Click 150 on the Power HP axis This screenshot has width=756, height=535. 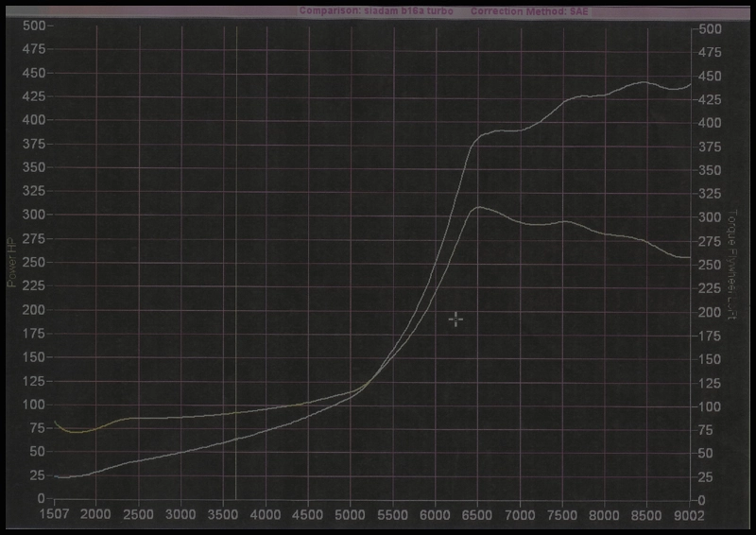pyautogui.click(x=34, y=357)
